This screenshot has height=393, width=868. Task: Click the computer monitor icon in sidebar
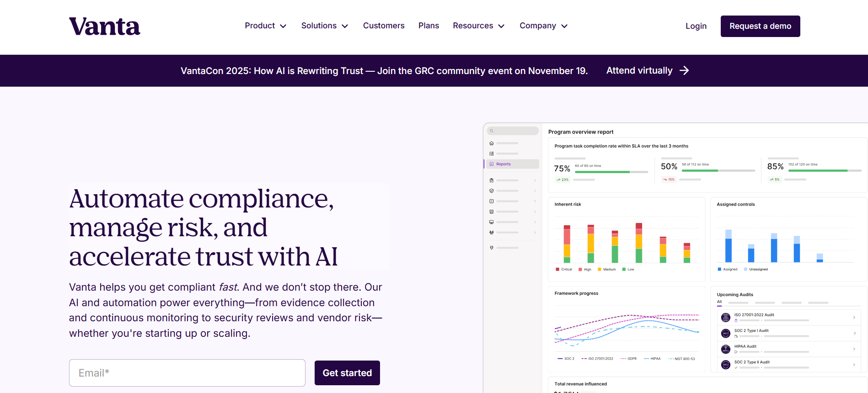492,222
